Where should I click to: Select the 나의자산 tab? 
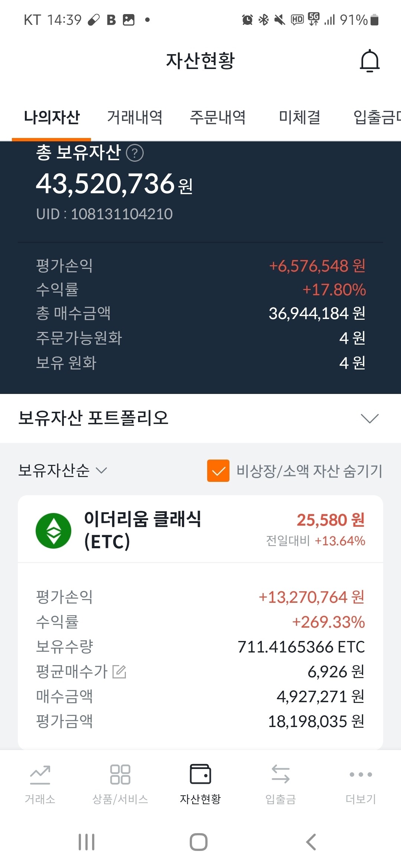[x=52, y=117]
